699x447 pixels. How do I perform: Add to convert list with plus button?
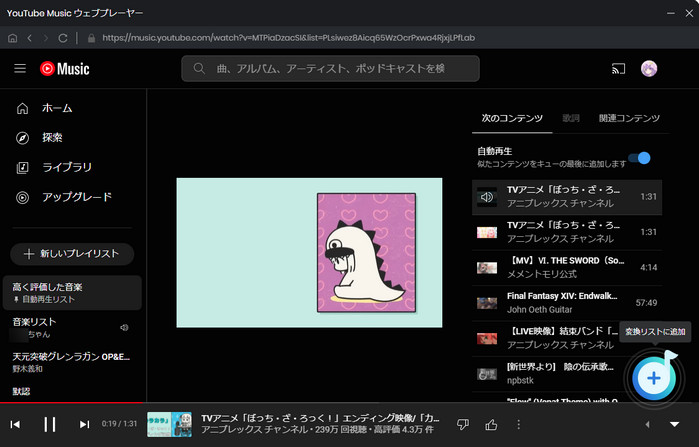(654, 378)
